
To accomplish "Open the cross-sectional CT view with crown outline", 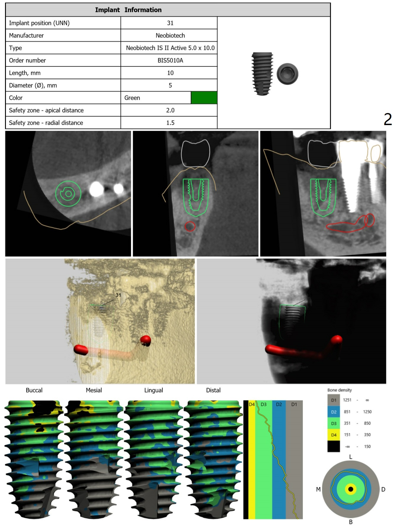I will click(196, 194).
